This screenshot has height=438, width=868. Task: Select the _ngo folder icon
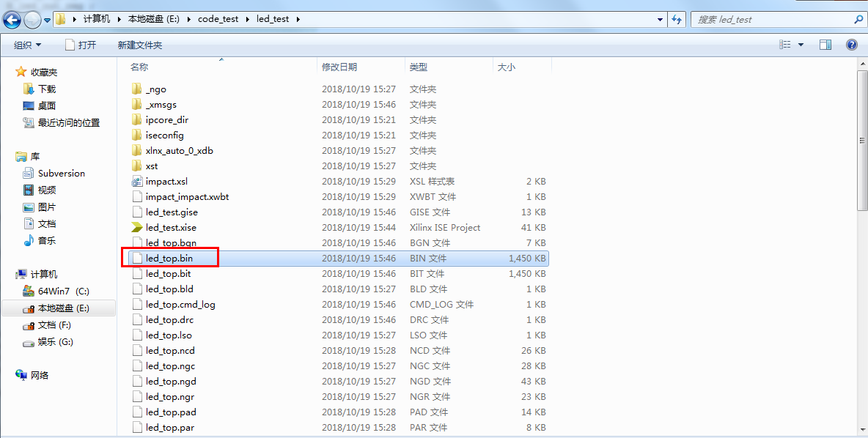137,89
